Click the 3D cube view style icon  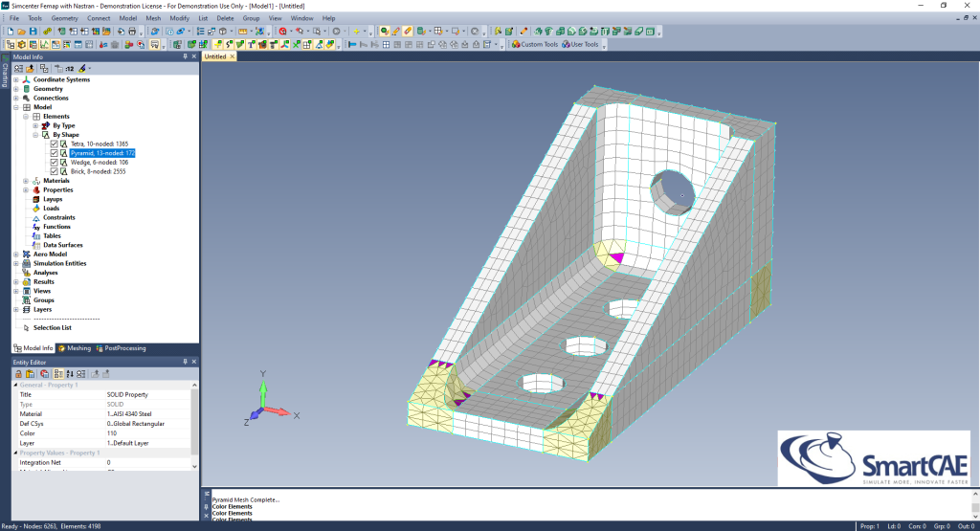[x=222, y=32]
